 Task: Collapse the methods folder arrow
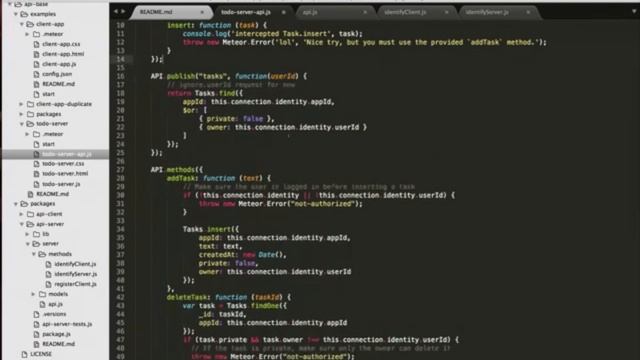34,254
